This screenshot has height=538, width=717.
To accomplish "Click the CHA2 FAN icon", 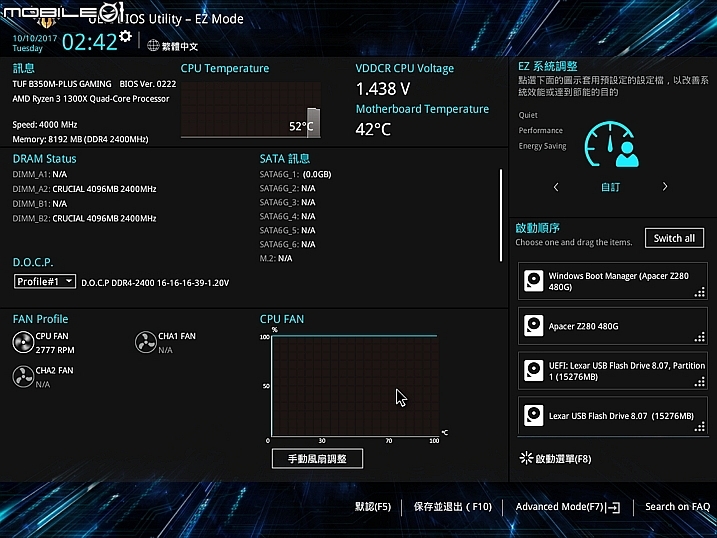I will [23, 377].
